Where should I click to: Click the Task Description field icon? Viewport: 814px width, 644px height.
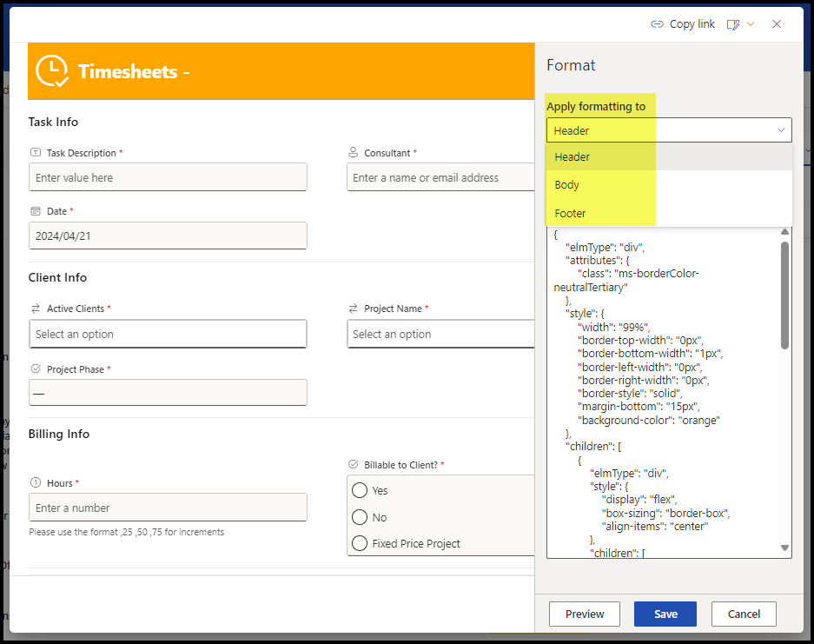[x=36, y=152]
